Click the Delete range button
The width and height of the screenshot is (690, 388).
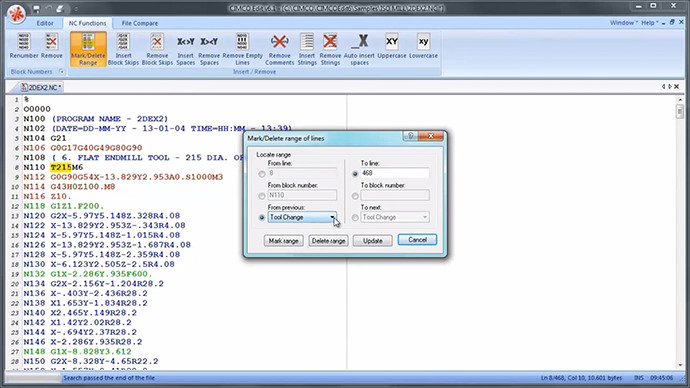coord(328,241)
